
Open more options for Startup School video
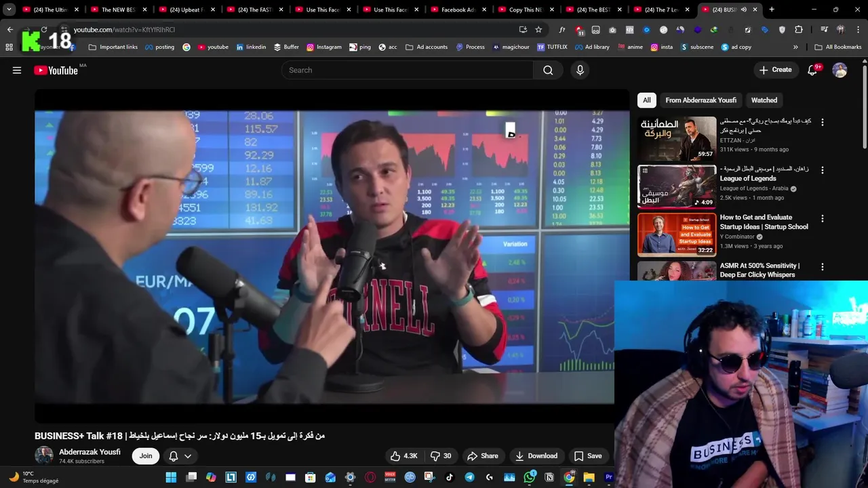pos(823,219)
